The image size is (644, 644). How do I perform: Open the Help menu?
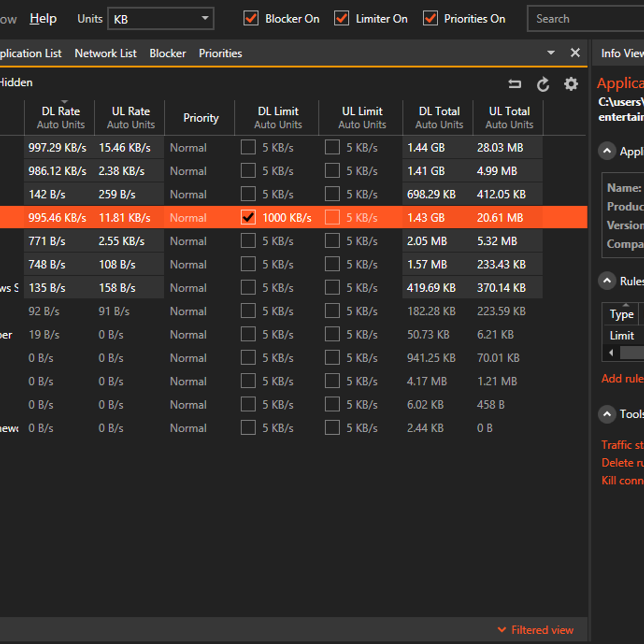tap(43, 19)
